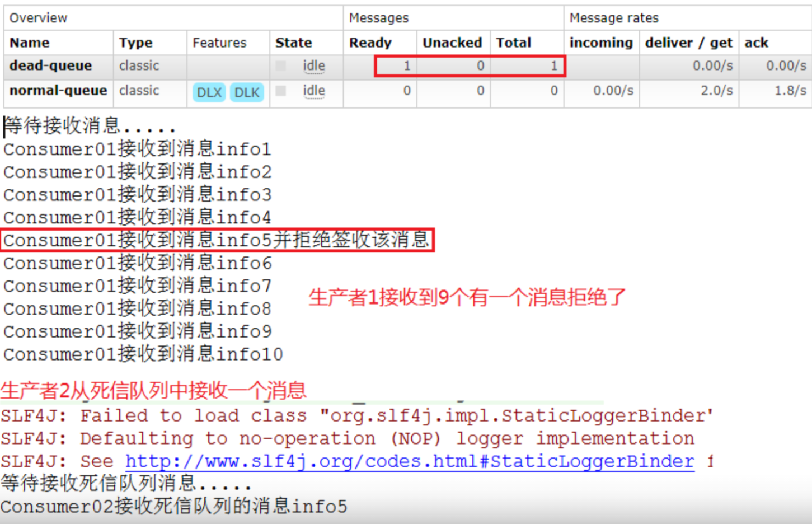This screenshot has height=524, width=812.
Task: Click the normal-queue state indicator square
Action: coord(281,91)
